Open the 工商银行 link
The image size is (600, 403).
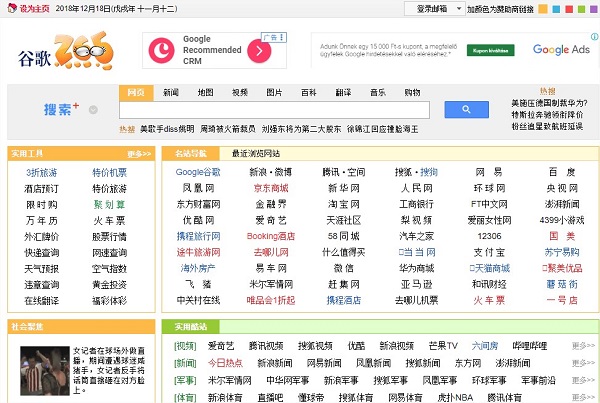tap(416, 204)
